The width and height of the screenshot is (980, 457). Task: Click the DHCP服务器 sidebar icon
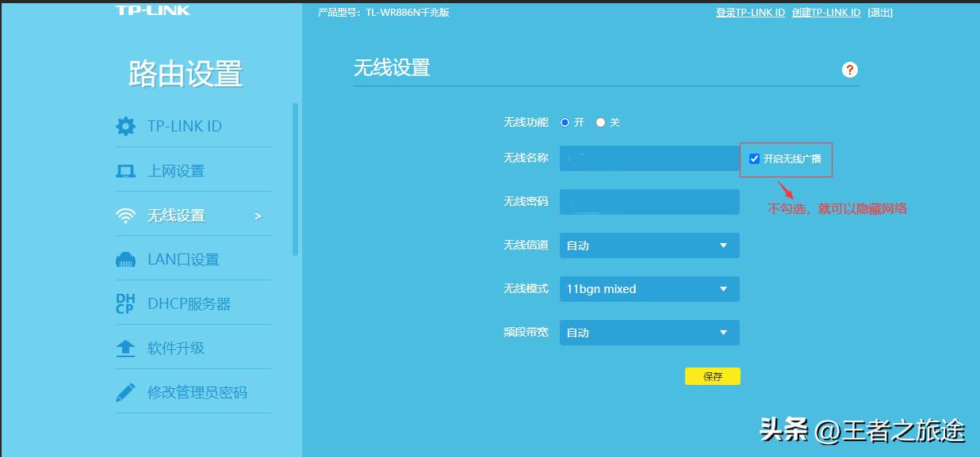coord(125,303)
